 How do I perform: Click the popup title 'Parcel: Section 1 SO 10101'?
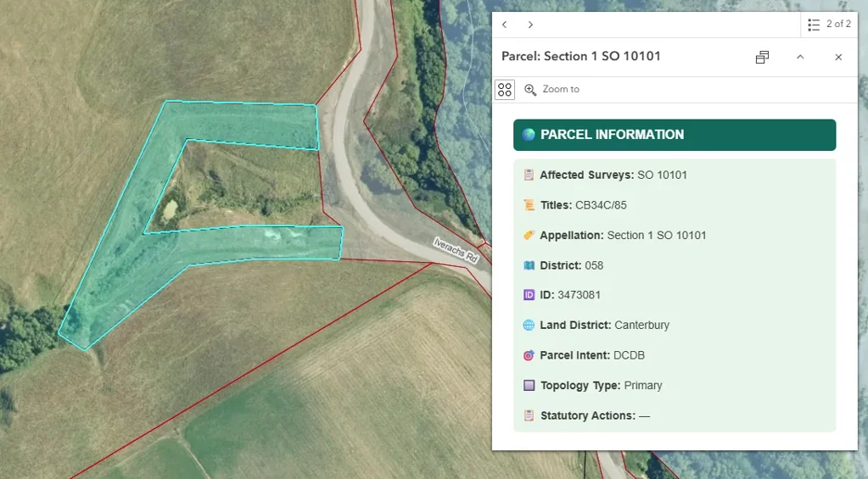pos(580,57)
